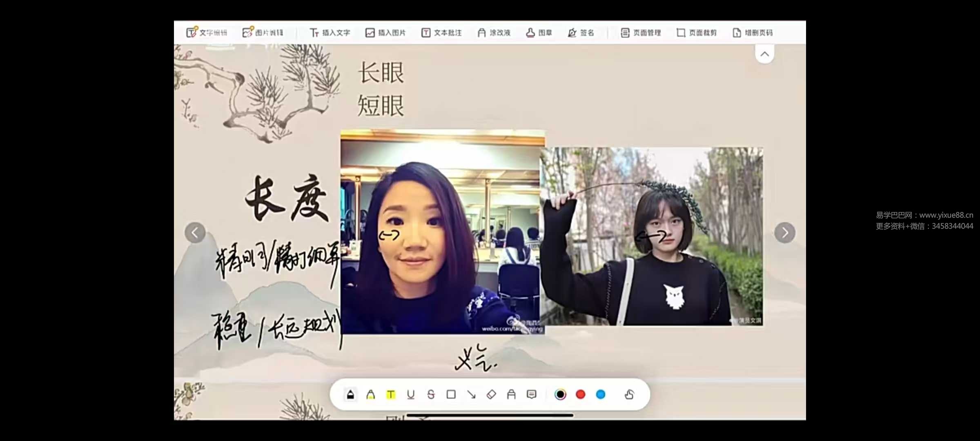Image resolution: width=980 pixels, height=441 pixels.
Task: Open 插入文字 in the top toolbar
Action: pos(330,33)
